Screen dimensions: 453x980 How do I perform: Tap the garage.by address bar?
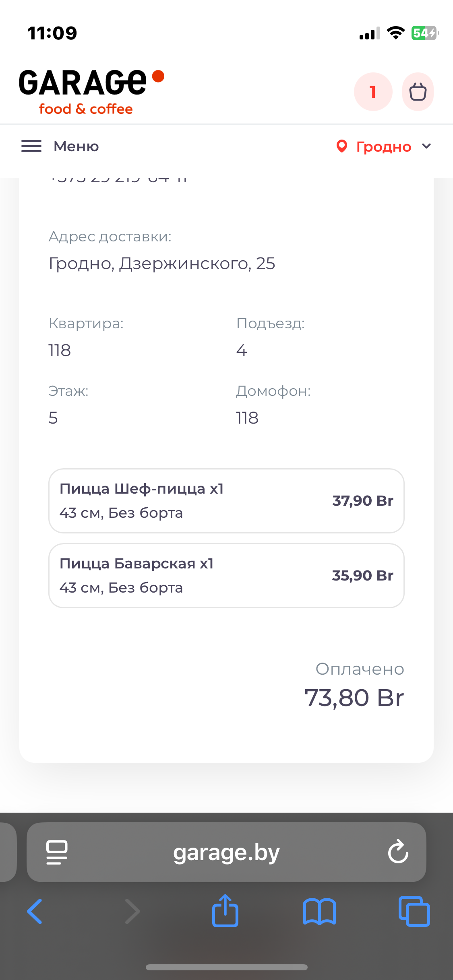click(x=226, y=852)
